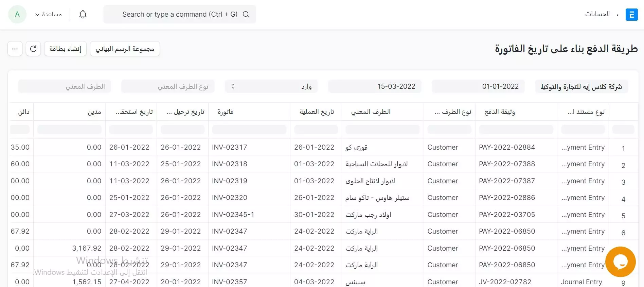Click Journal Entry cell in row 9
The height and width of the screenshot is (287, 644).
[x=582, y=282]
